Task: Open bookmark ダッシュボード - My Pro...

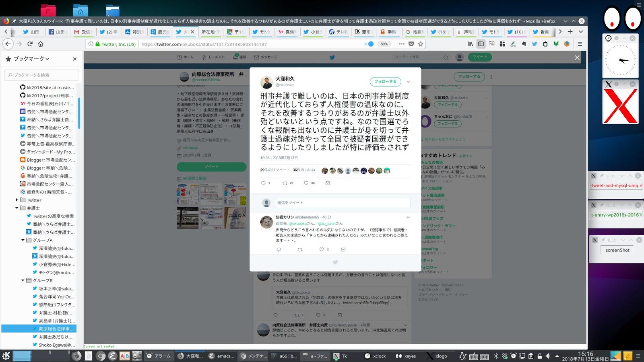Action: click(x=47, y=152)
